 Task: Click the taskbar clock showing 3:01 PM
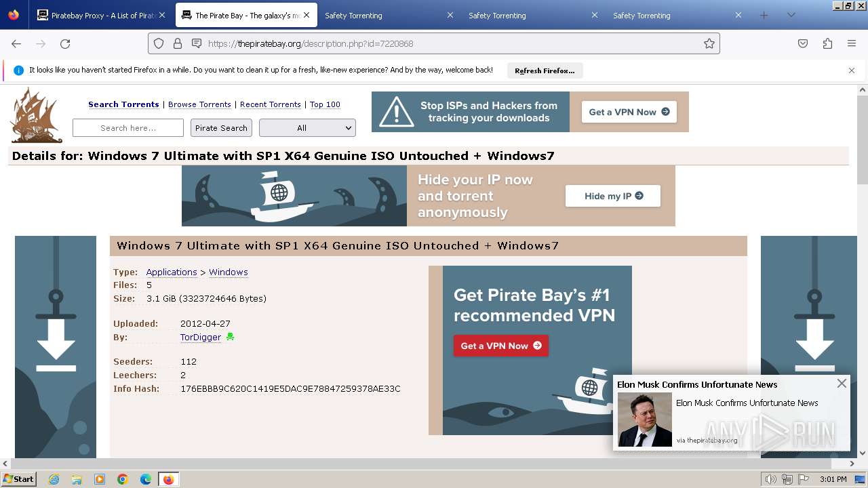pos(833,479)
